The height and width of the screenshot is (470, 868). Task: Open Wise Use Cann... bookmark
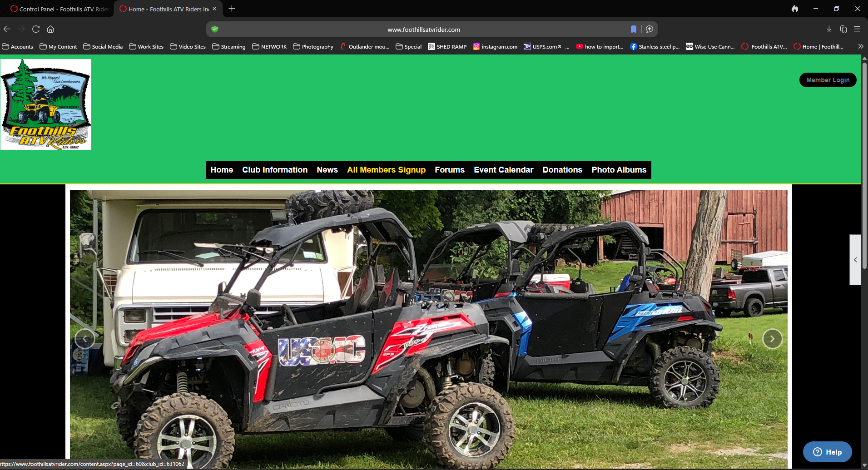(710, 46)
